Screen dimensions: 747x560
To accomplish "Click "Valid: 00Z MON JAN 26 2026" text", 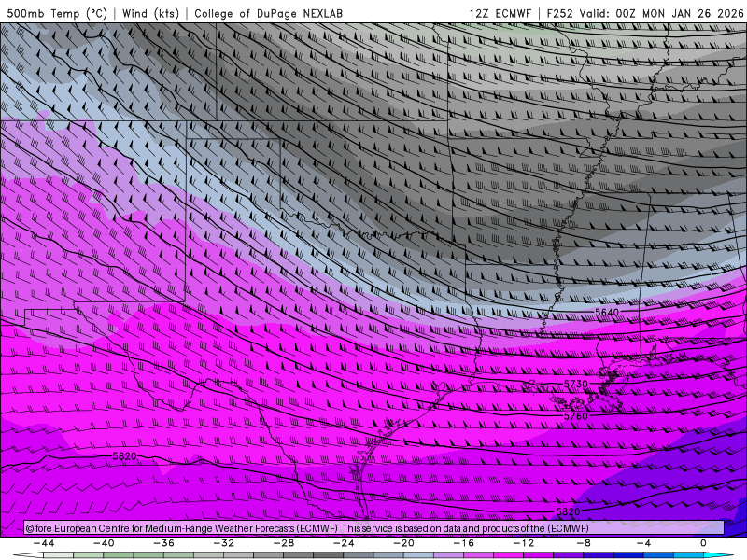I will pos(661,13).
